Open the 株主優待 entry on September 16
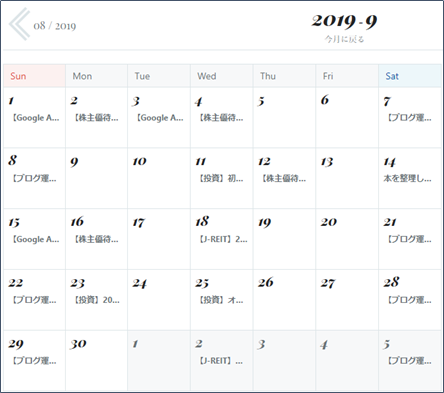 96,239
